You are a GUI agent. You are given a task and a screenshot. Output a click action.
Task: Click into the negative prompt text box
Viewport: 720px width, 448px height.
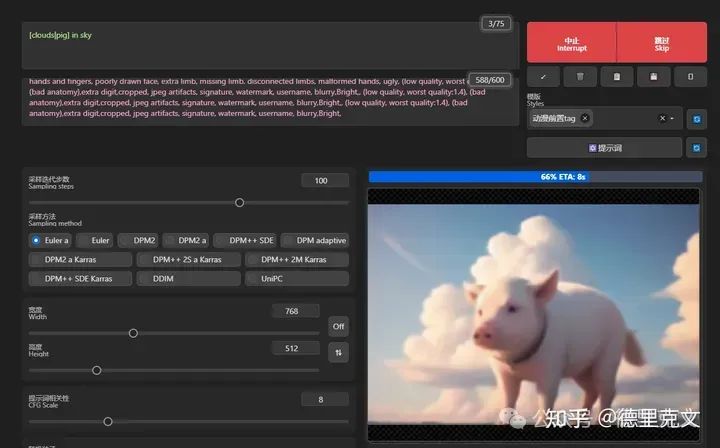270,101
